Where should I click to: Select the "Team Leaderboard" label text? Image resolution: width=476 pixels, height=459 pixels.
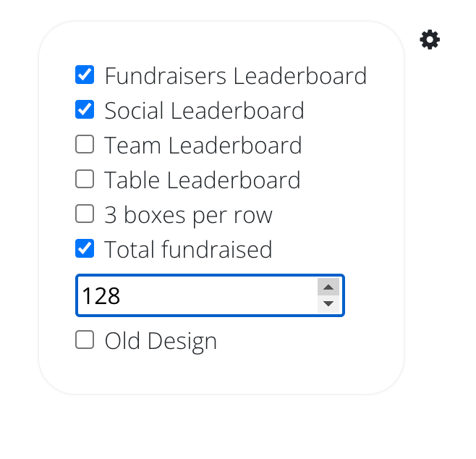point(203,145)
